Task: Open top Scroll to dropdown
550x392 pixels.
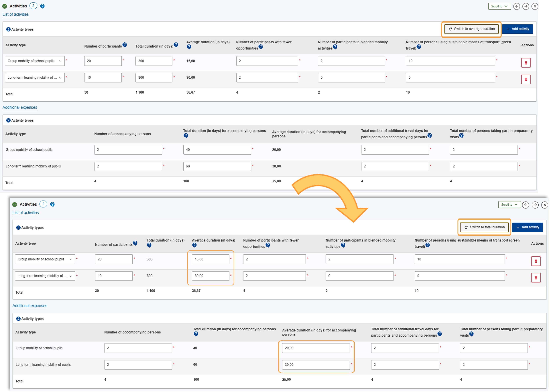Action: [x=499, y=6]
